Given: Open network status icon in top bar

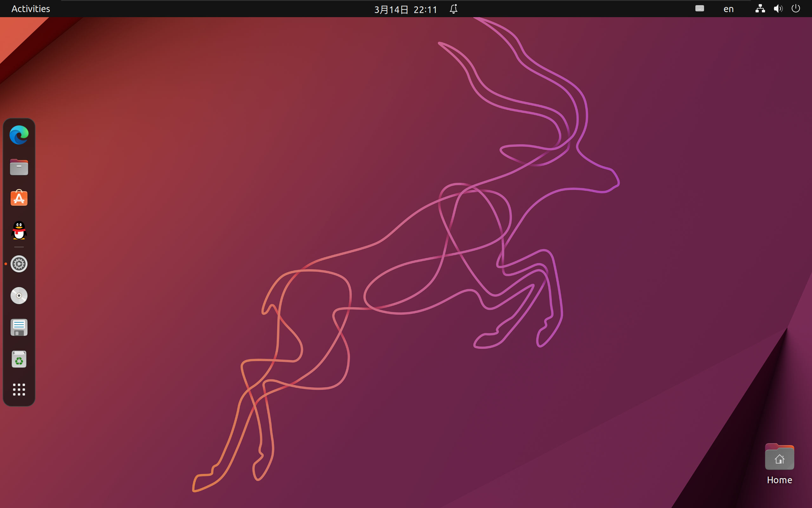Looking at the screenshot, I should pos(760,8).
